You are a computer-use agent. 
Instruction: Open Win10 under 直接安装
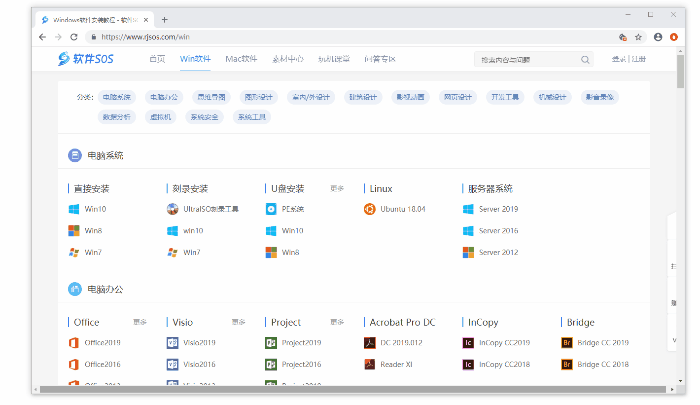point(88,209)
